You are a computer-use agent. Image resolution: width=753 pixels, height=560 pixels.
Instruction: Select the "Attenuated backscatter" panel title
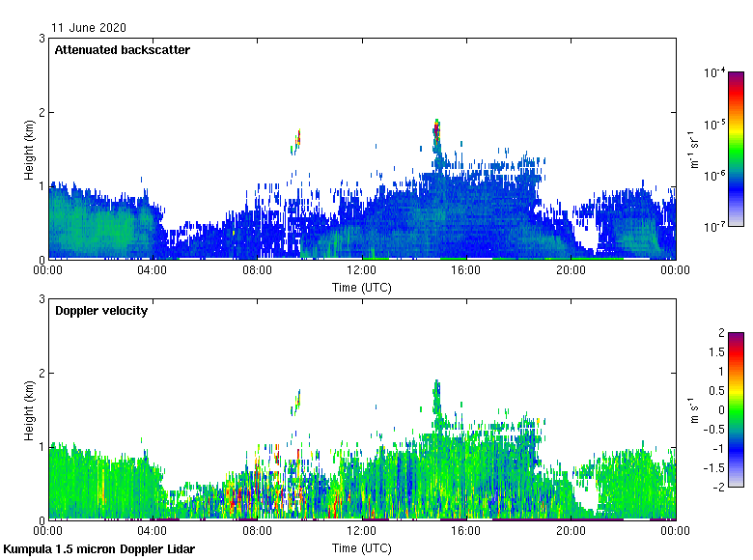pos(122,49)
